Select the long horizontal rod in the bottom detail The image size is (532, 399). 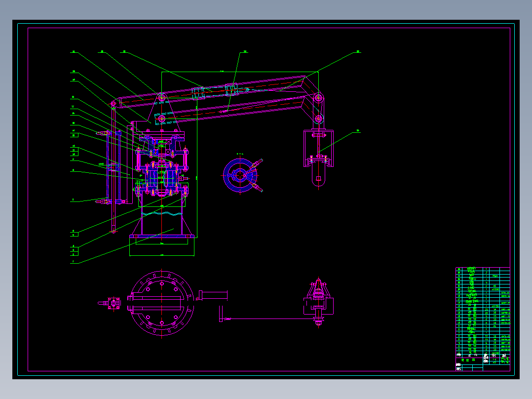coord(268,319)
